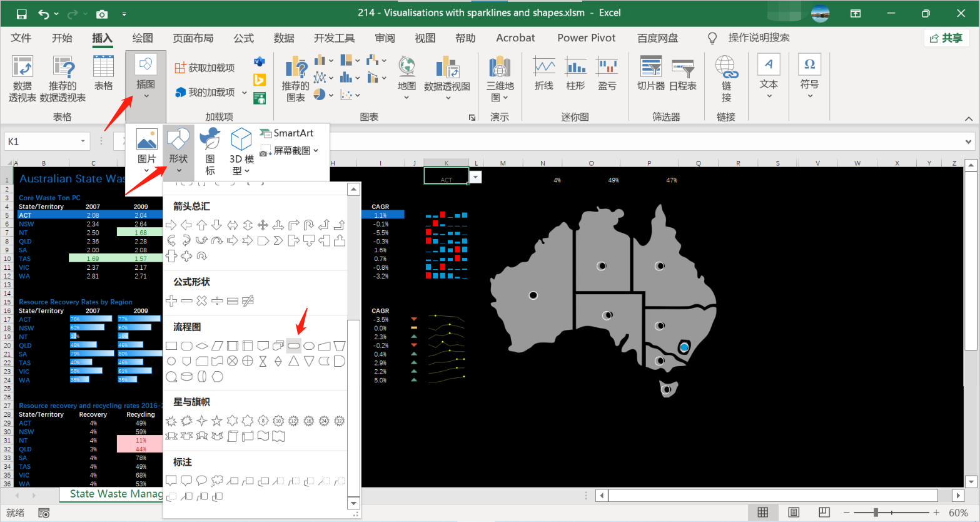Open My Add-ins (我的加载项)
This screenshot has width=980, height=522.
205,92
